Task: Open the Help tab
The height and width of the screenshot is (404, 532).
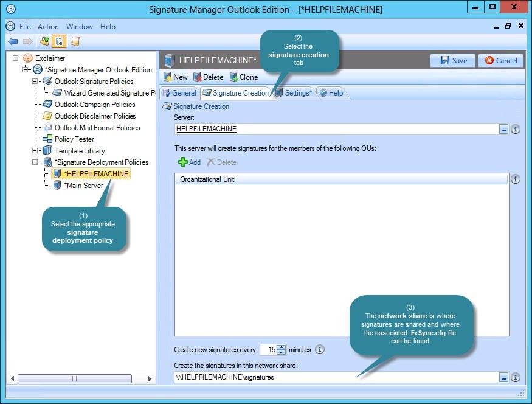Action: [331, 93]
